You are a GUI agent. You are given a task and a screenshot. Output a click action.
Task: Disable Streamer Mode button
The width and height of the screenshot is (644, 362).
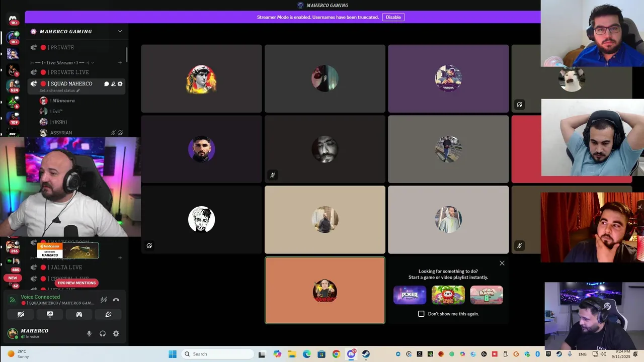[393, 17]
